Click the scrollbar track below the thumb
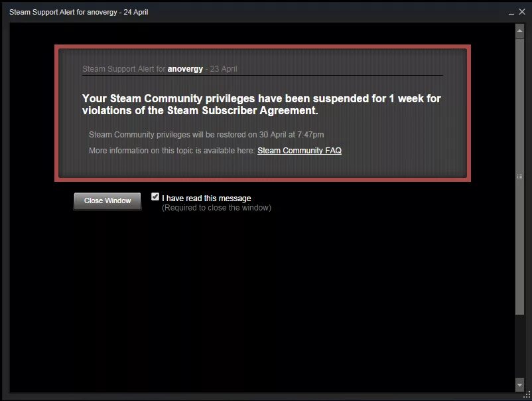This screenshot has width=532, height=401. pos(519,347)
